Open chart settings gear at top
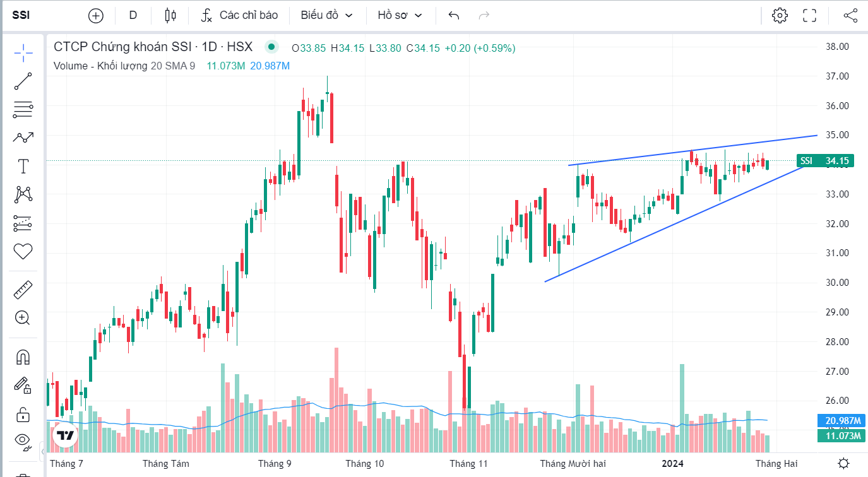The height and width of the screenshot is (477, 868). pyautogui.click(x=780, y=15)
